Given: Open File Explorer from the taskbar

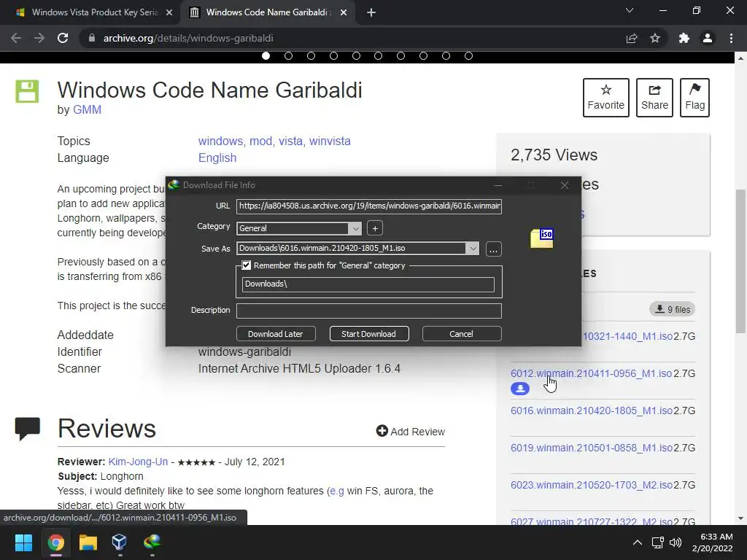Looking at the screenshot, I should coord(88,542).
